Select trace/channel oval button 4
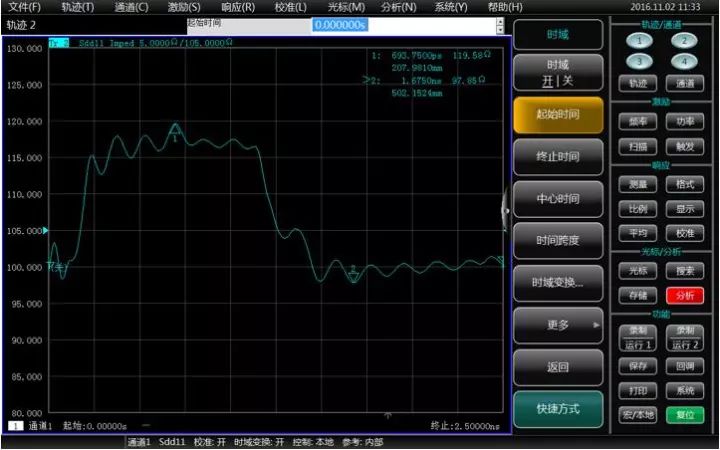 (684, 61)
